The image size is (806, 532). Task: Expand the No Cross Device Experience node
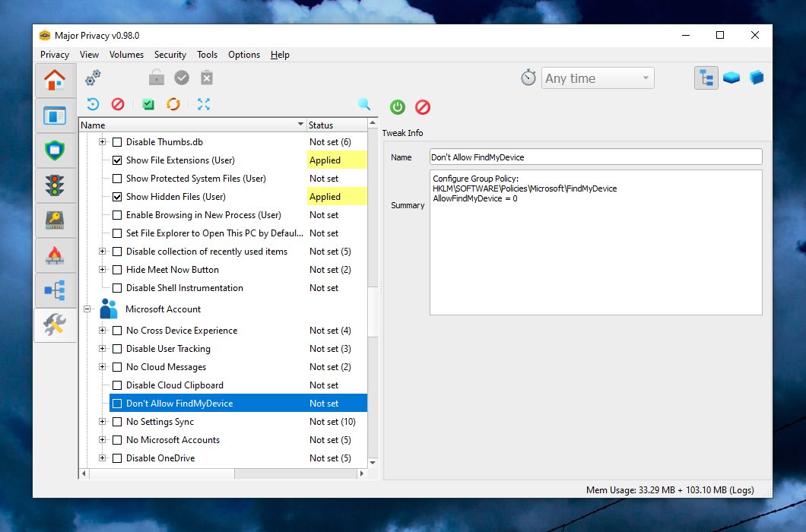click(103, 331)
